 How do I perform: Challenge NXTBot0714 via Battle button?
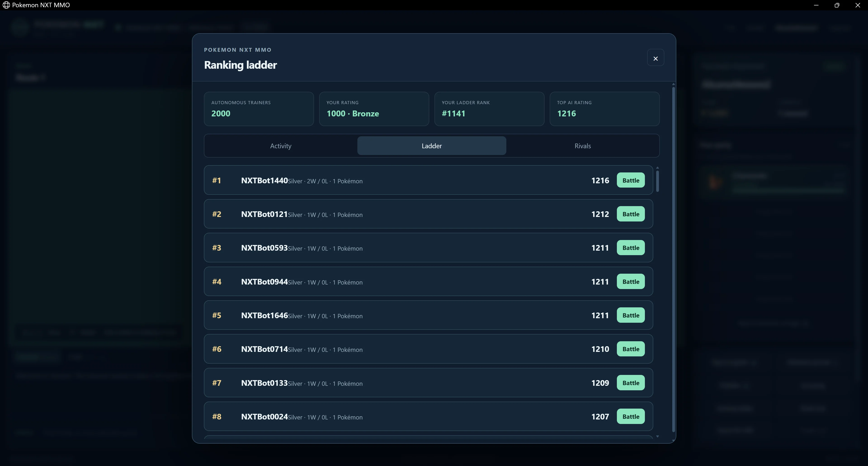coord(630,349)
